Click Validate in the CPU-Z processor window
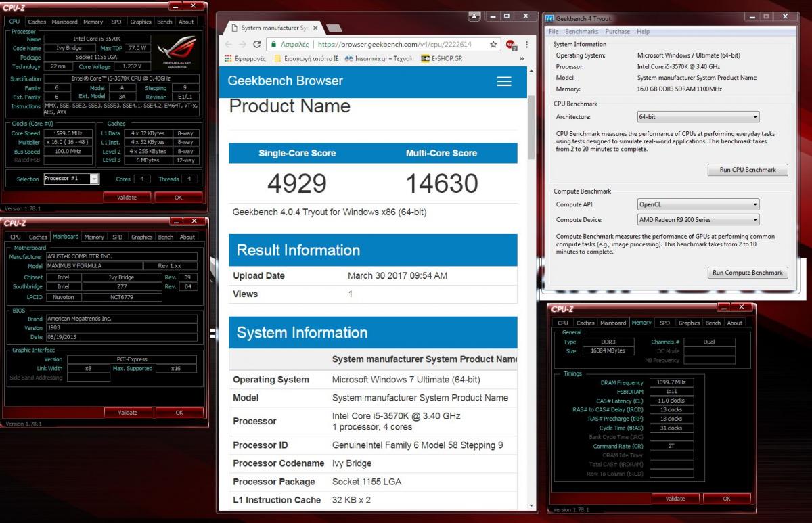 (127, 198)
